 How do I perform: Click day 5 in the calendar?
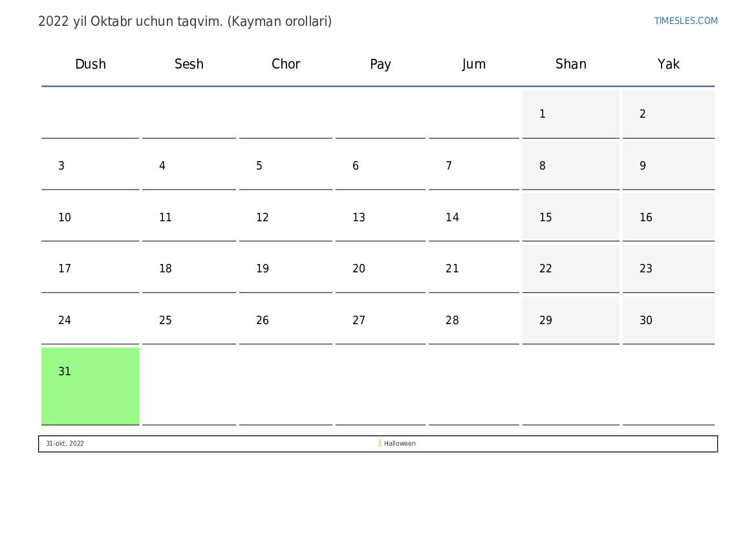click(x=285, y=166)
